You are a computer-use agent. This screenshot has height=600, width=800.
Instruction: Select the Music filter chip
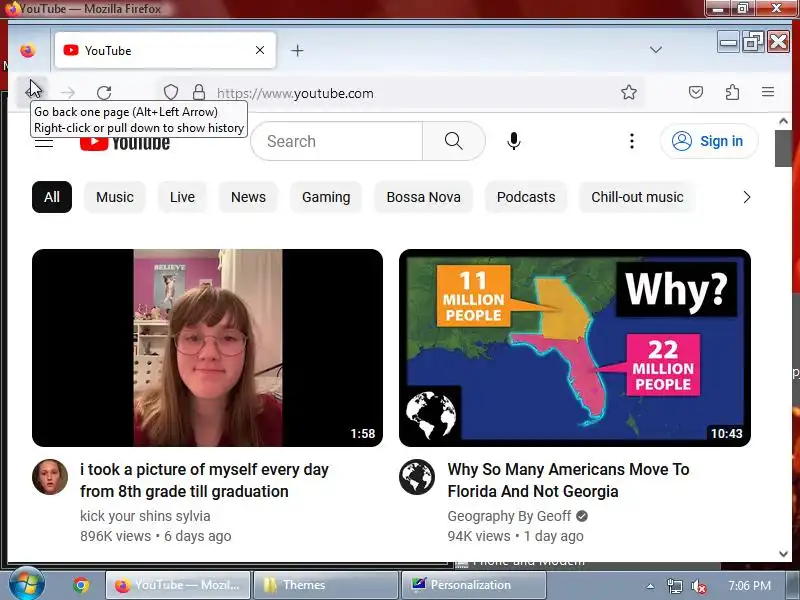point(115,197)
